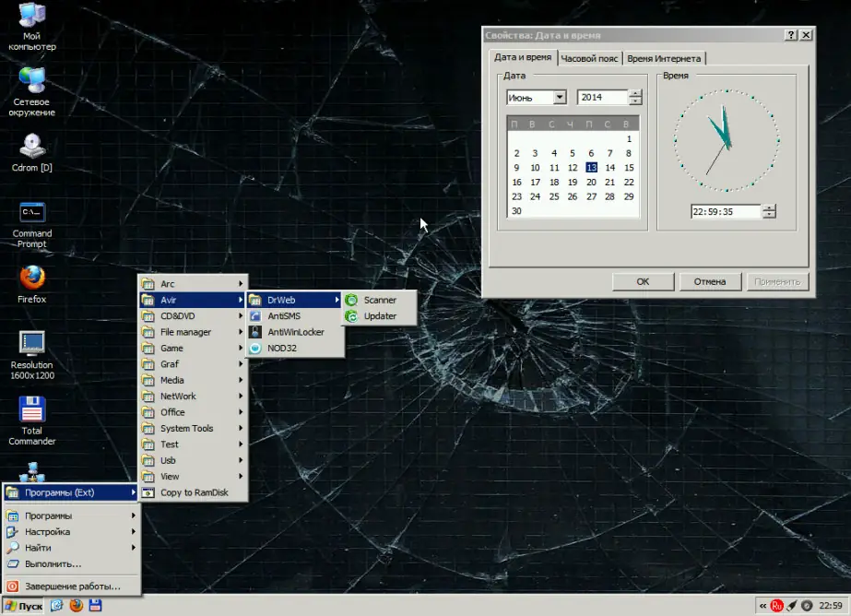The height and width of the screenshot is (616, 851).
Task: Select the Дата и время tab
Action: click(523, 57)
